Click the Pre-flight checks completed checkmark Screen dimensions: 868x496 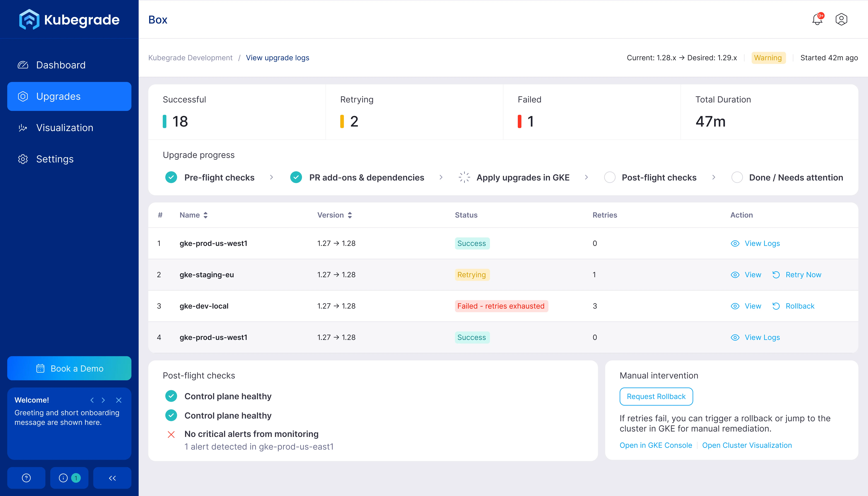click(171, 177)
